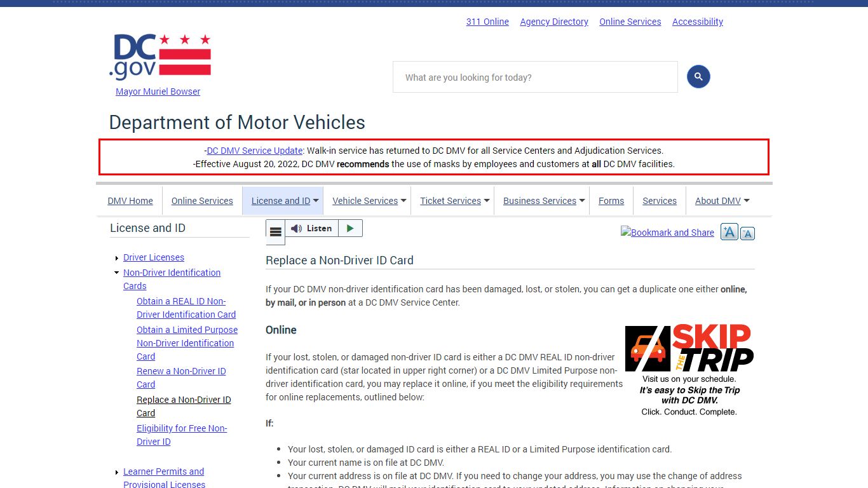Open the Services menu item
The height and width of the screenshot is (488, 868).
[x=660, y=201]
